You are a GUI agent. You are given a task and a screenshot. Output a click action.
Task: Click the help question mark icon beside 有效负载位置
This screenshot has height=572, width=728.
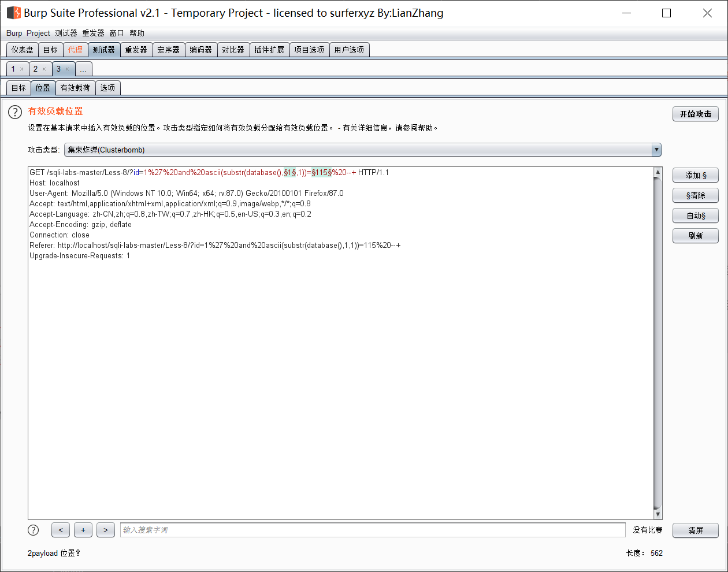point(15,112)
